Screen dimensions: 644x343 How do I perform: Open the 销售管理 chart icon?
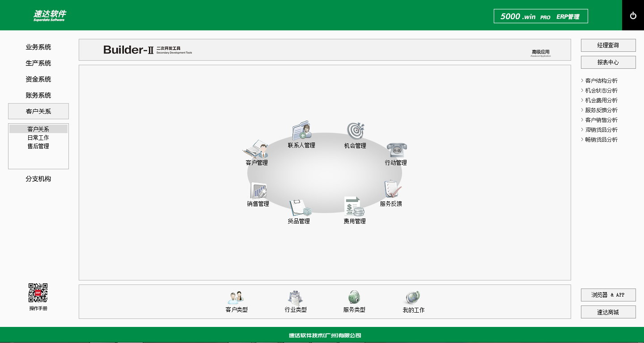tap(258, 191)
